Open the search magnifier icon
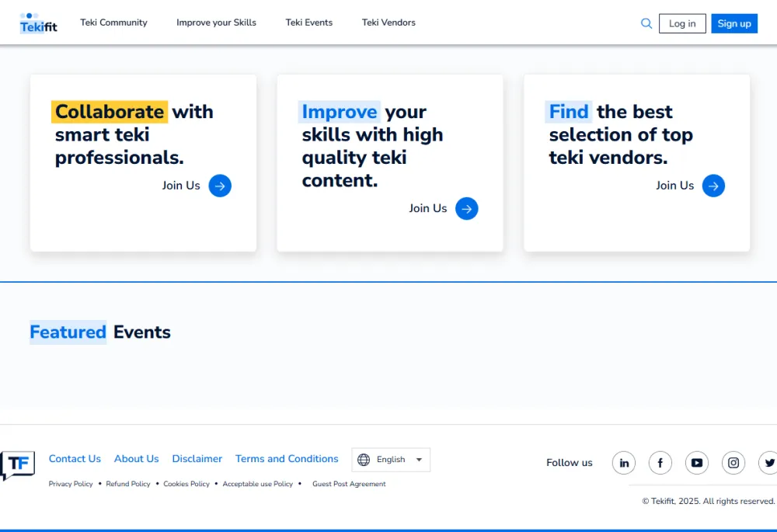777x532 pixels. click(646, 23)
